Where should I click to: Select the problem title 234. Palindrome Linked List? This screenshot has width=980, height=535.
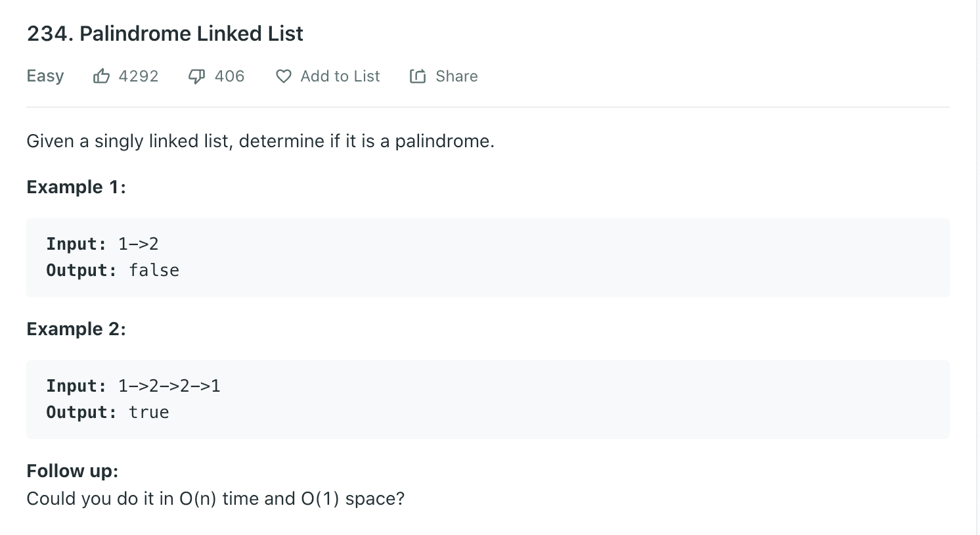tap(164, 33)
